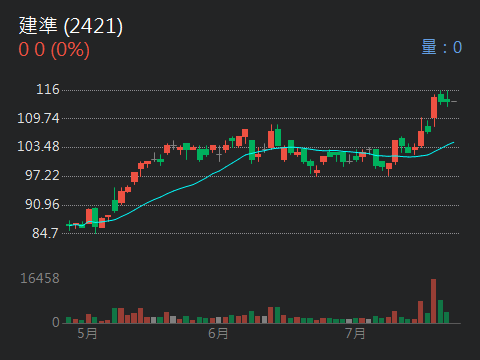Click the 109.74 price axis label

click(x=38, y=118)
